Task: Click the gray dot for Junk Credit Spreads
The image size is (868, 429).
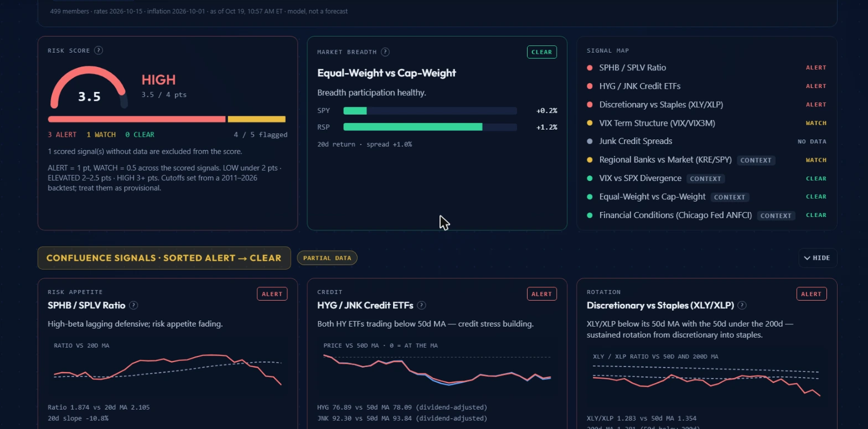Action: 590,141
